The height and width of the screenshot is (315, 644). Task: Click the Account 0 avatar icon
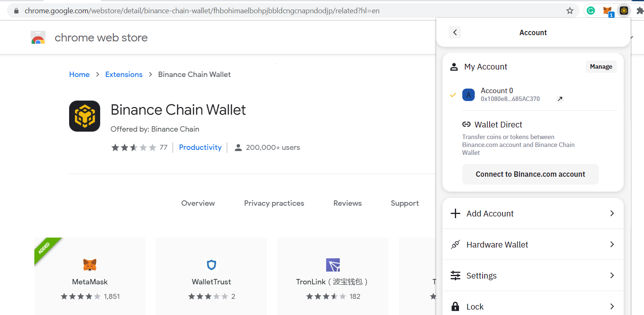click(469, 95)
